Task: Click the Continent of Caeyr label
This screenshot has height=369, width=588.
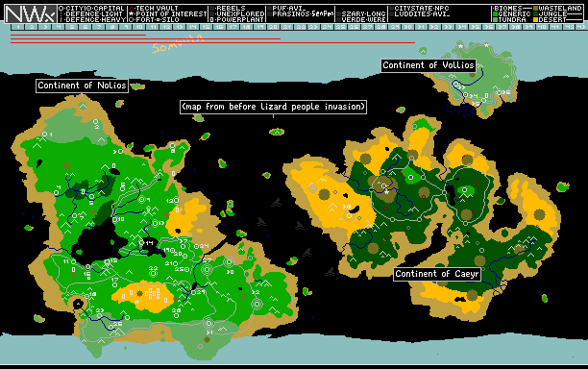Action: tap(437, 274)
